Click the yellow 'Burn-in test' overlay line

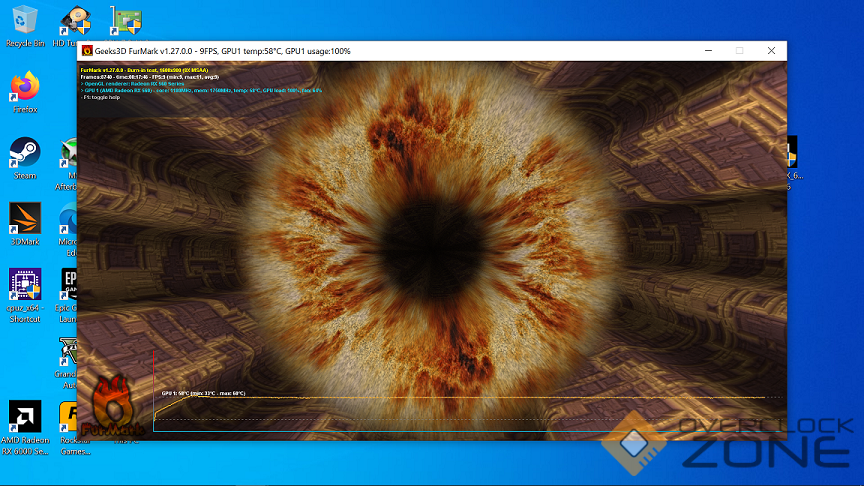tap(144, 70)
